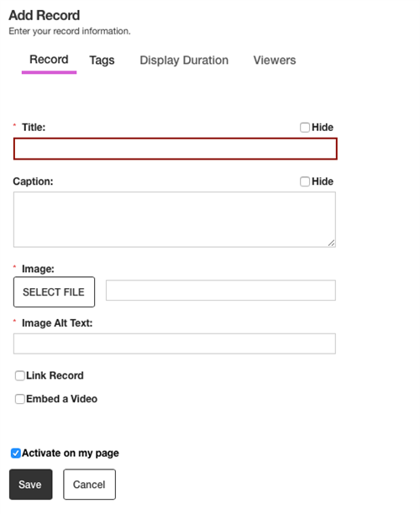Tick the Hide checkbox for Caption
The image size is (420, 514).
coord(305,181)
